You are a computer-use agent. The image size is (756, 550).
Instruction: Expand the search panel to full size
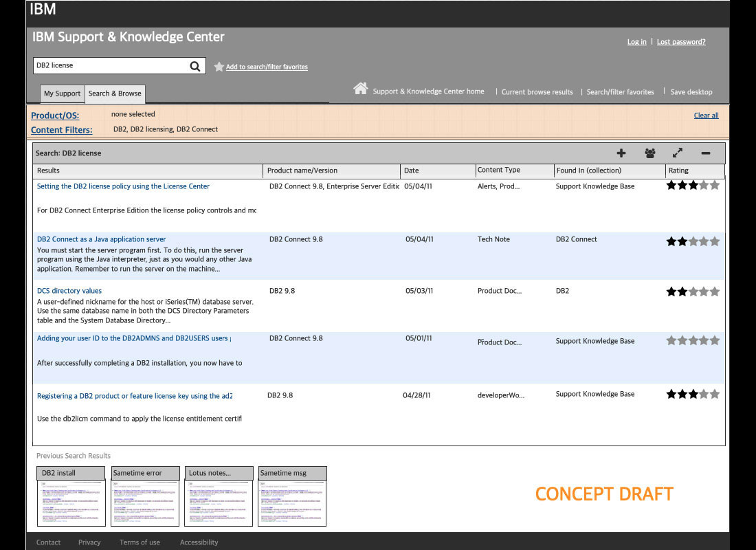point(678,153)
